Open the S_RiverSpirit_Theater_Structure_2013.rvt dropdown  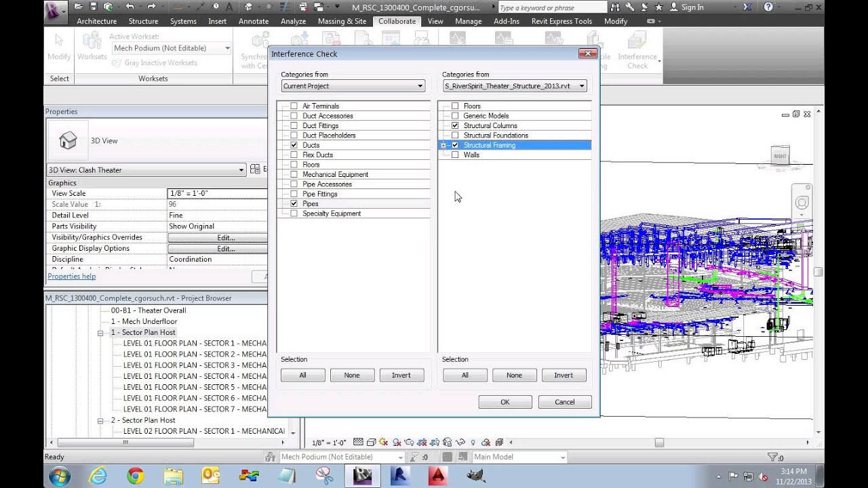(515, 86)
